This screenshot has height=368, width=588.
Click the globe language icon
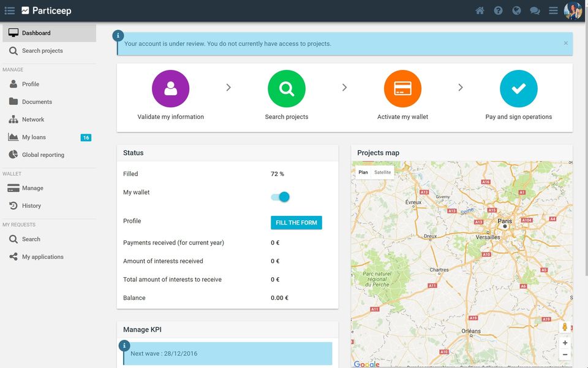516,10
